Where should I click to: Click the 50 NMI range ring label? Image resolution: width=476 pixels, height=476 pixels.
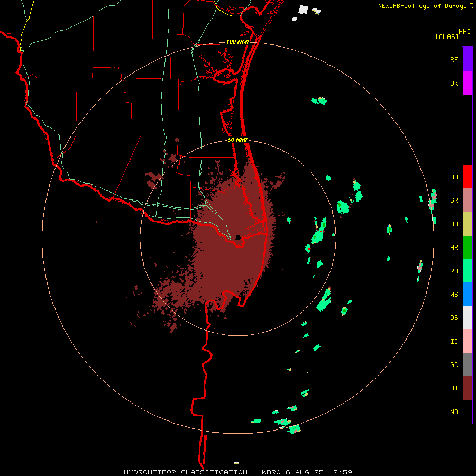237,140
